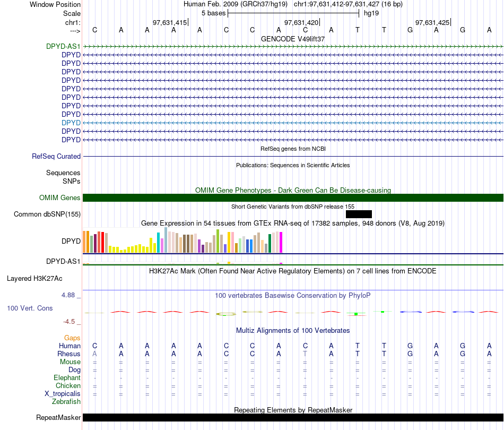504x430 pixels.
Task: Click the chr1: ruler label
Action: [x=73, y=22]
